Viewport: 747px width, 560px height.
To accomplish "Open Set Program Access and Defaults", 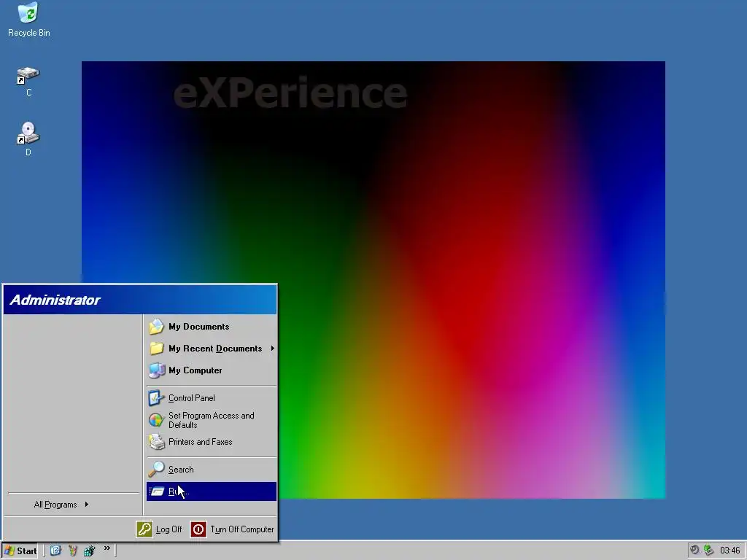I will pyautogui.click(x=212, y=420).
